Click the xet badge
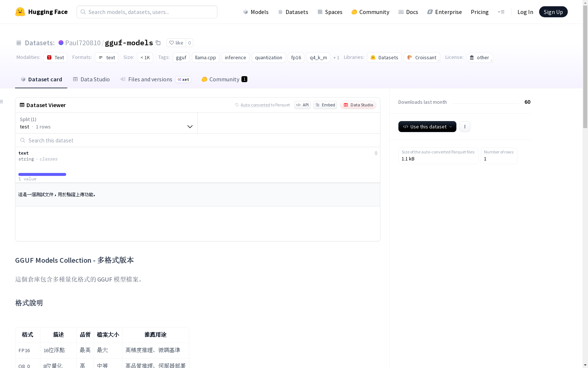Screen dimensions: 588x368 click(183, 79)
